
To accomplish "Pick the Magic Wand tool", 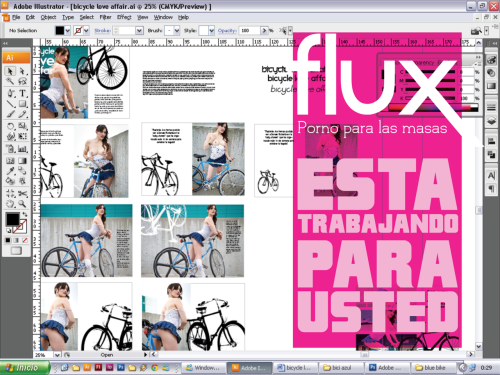I will (10, 81).
